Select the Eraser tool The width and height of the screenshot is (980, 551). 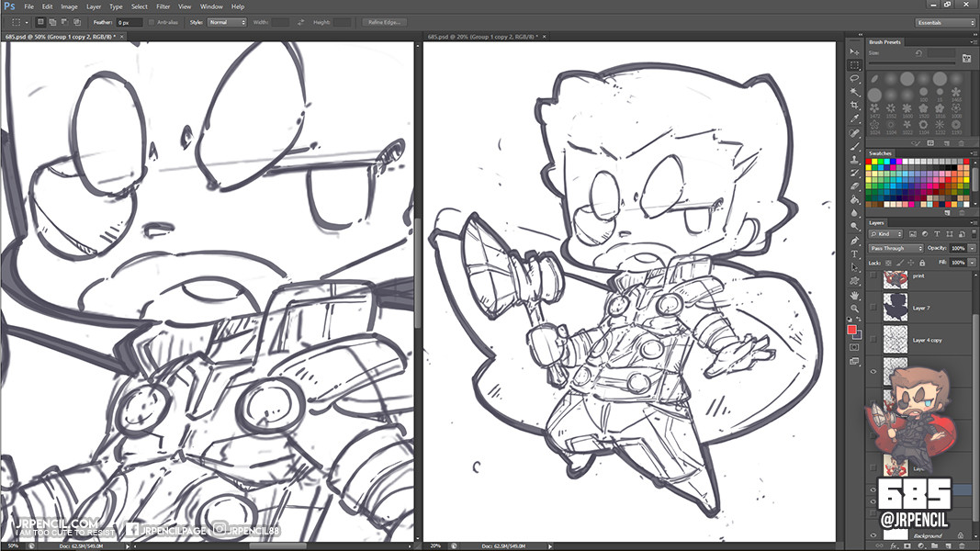coord(854,186)
